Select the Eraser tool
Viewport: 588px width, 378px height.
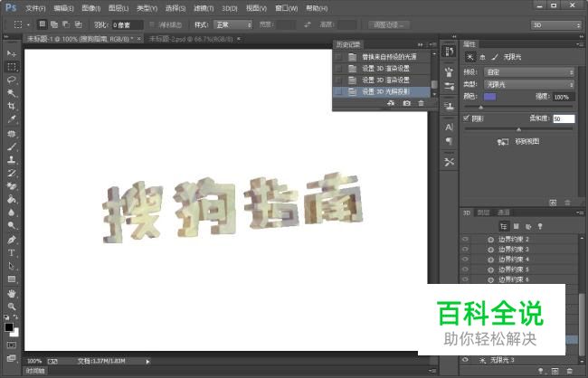click(12, 186)
